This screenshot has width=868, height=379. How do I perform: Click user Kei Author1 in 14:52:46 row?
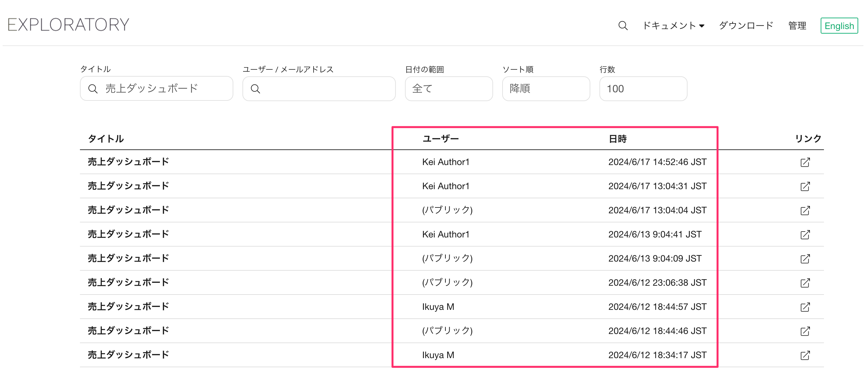(445, 162)
